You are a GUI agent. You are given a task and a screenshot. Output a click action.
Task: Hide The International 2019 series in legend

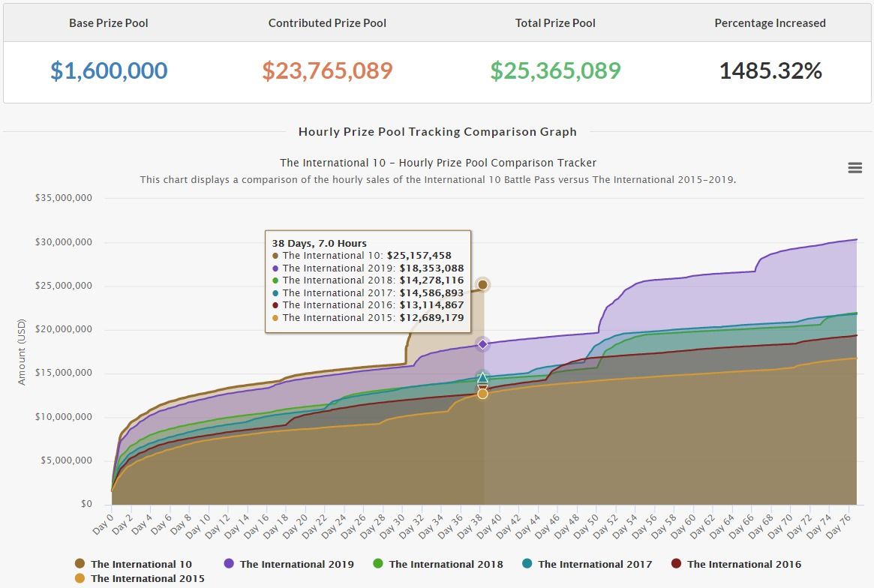(296, 564)
